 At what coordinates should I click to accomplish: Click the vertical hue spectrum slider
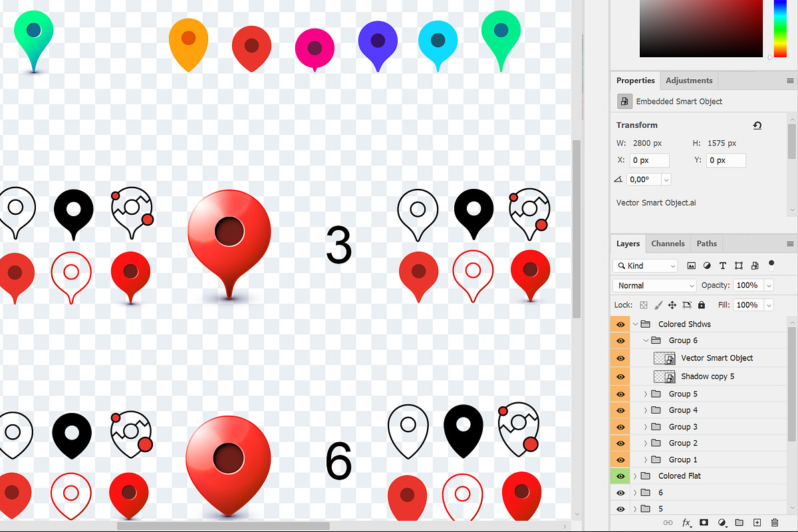(779, 29)
